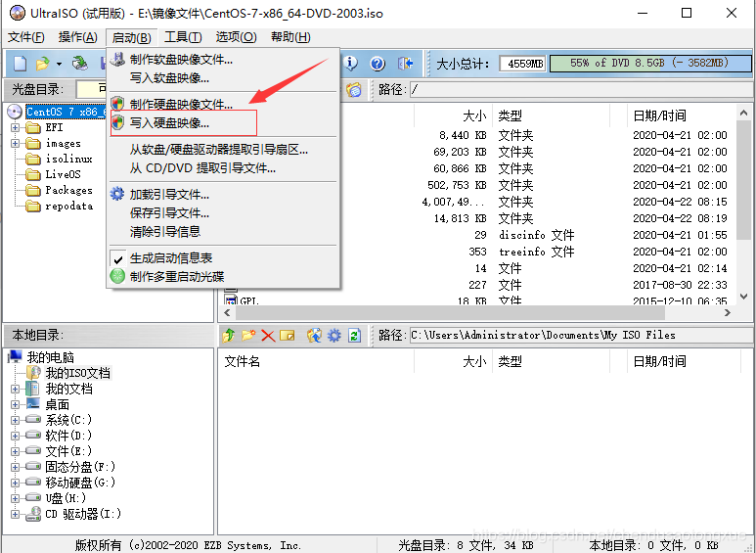Screen dimensions: 756x553
Task: Select 移动硬盘(G:) in local tree
Action: 80,483
